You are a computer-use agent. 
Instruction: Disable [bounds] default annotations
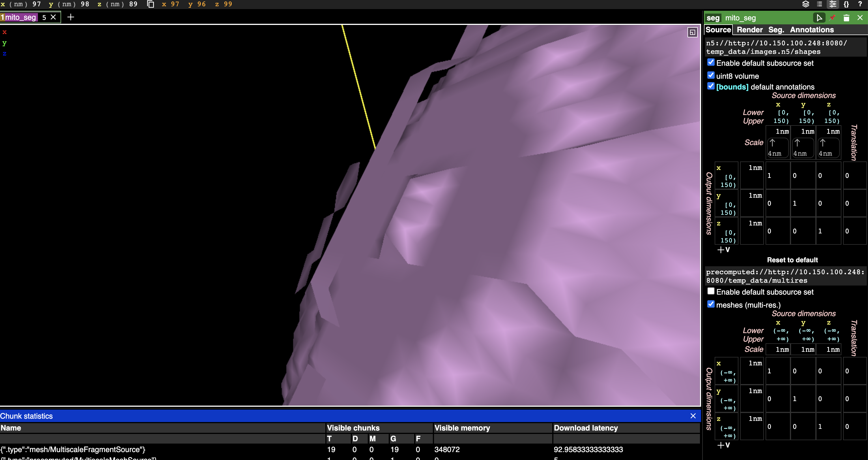711,86
